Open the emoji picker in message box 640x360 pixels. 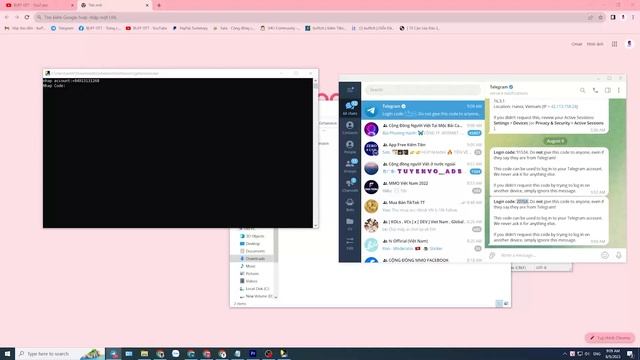[605, 255]
